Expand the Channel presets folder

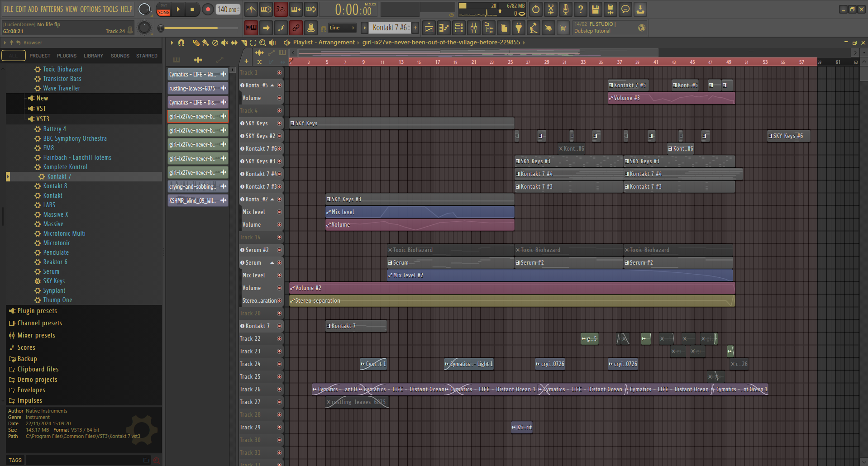coord(40,323)
